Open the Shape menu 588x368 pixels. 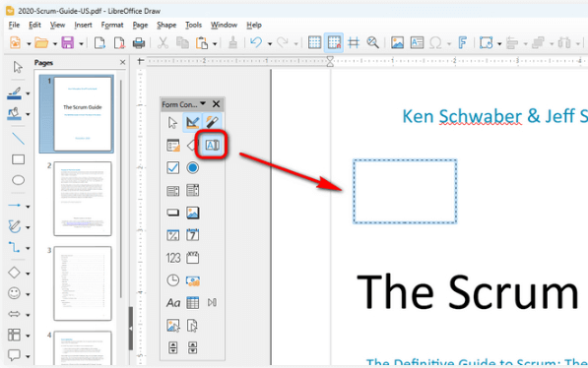point(166,26)
